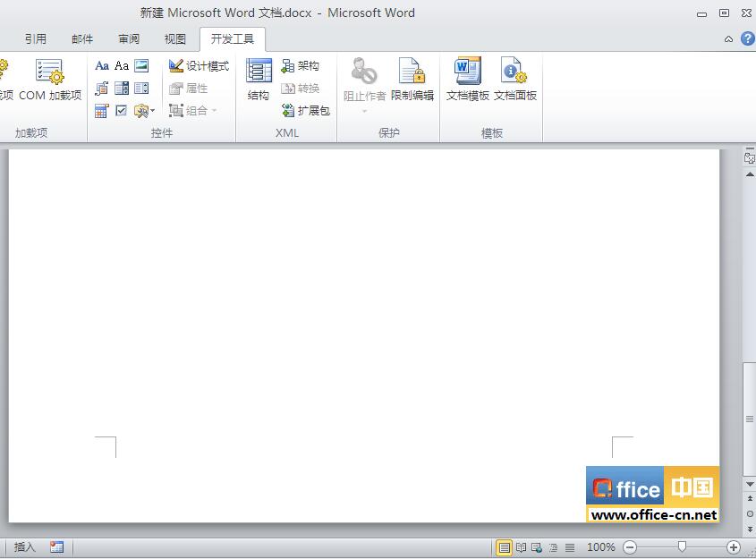756x559 pixels.
Task: Insert a Picture content control
Action: [x=141, y=65]
